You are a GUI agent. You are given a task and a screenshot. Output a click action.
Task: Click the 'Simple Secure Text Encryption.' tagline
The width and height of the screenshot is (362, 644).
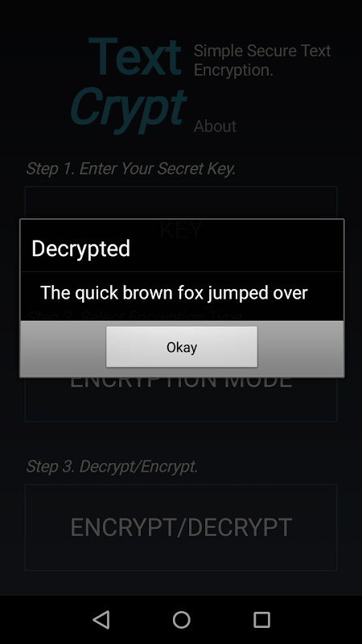pos(262,60)
